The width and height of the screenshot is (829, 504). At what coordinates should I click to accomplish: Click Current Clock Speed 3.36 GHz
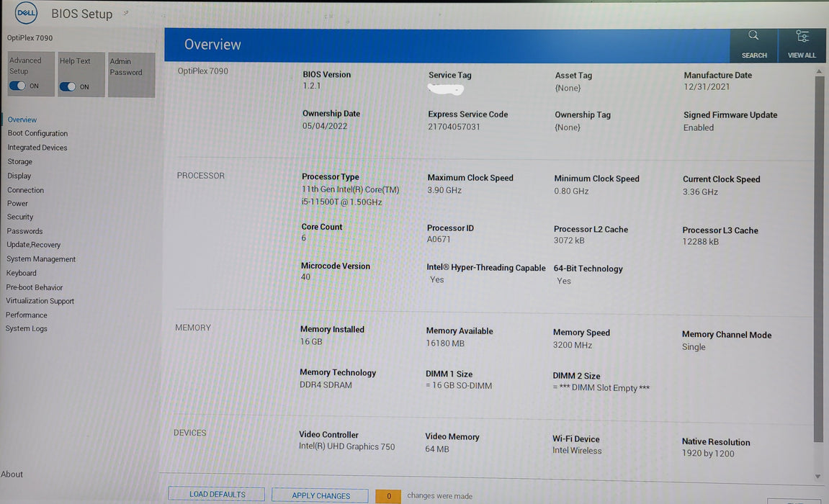click(x=700, y=192)
